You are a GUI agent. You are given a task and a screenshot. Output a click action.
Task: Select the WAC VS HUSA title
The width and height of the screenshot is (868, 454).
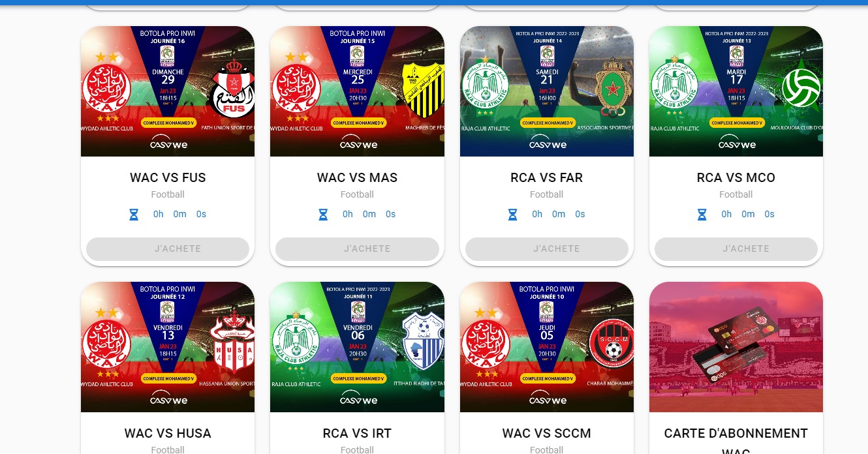pos(168,433)
